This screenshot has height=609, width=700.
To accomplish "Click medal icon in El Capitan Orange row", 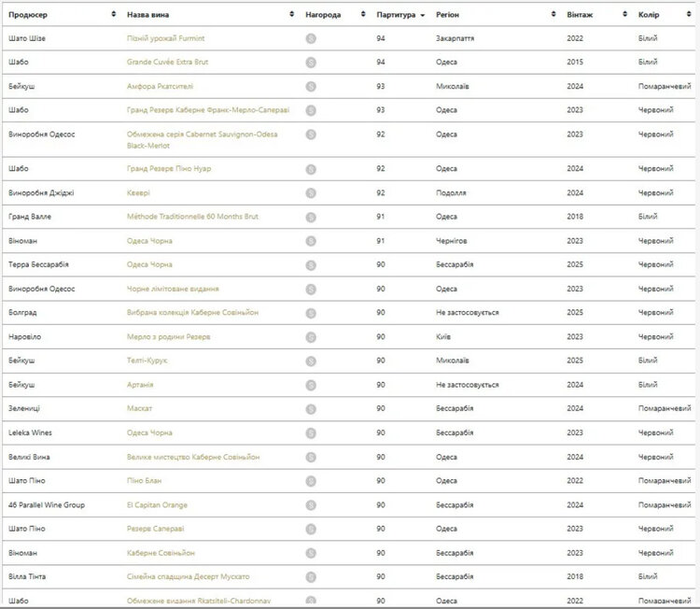I will coord(311,505).
